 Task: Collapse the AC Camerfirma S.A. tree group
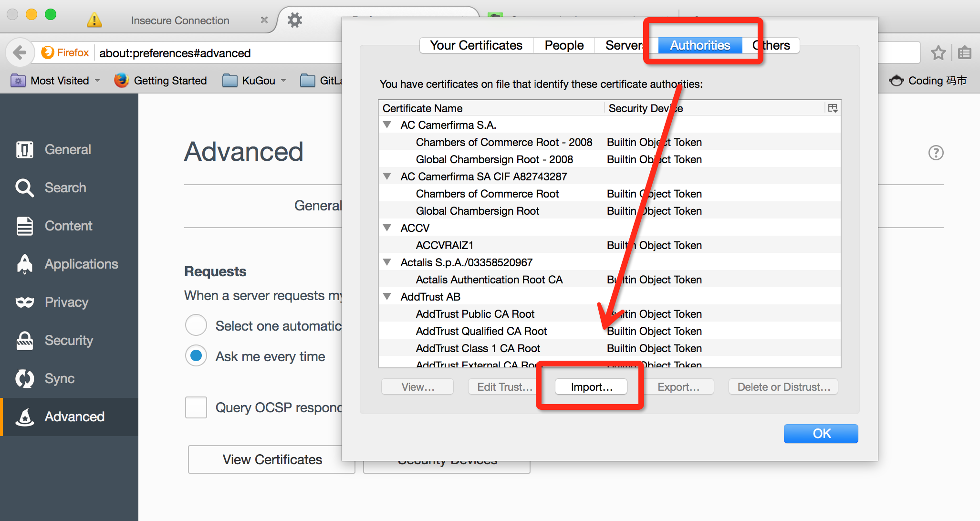coord(387,125)
